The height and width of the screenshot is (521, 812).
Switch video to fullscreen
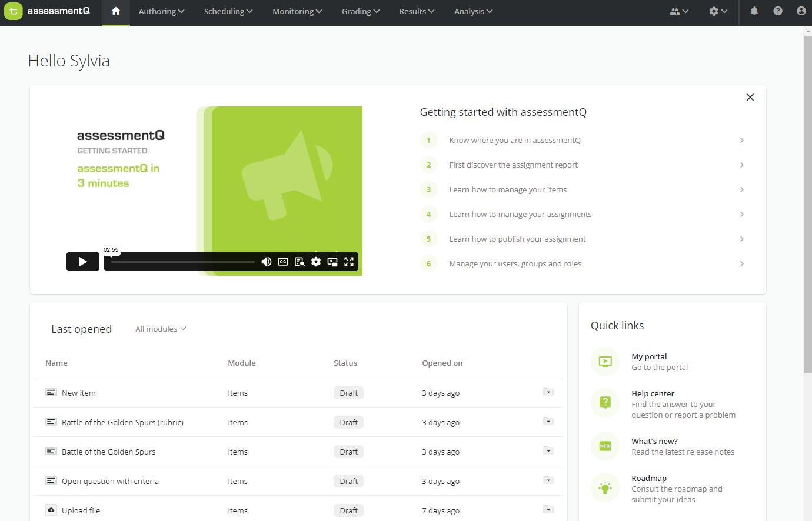349,262
